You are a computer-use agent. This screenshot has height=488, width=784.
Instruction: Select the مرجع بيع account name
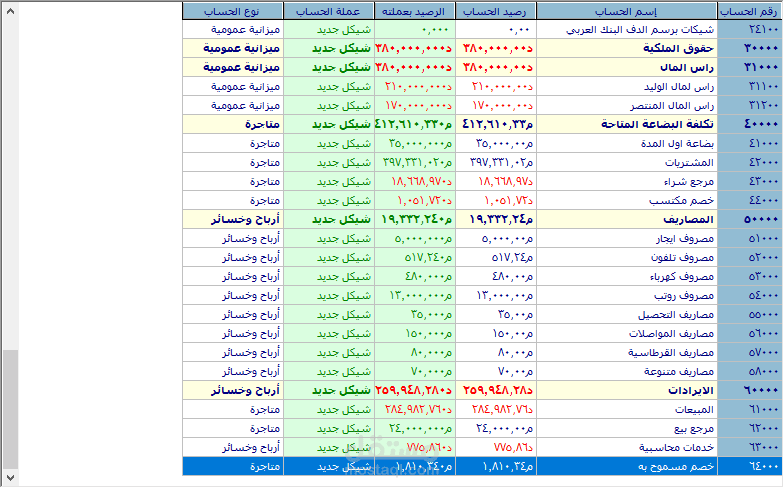pyautogui.click(x=626, y=429)
